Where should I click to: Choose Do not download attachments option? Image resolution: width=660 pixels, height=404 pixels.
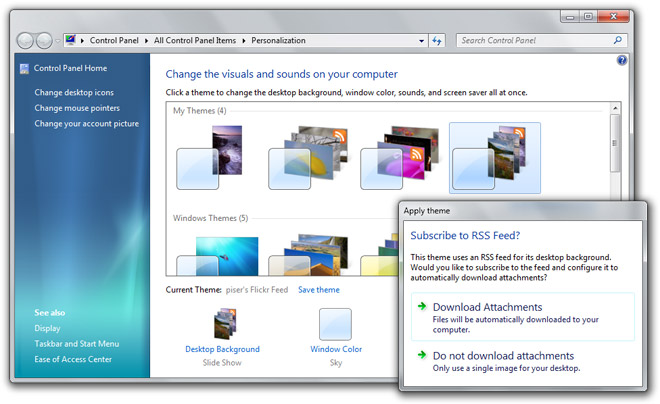(x=523, y=361)
